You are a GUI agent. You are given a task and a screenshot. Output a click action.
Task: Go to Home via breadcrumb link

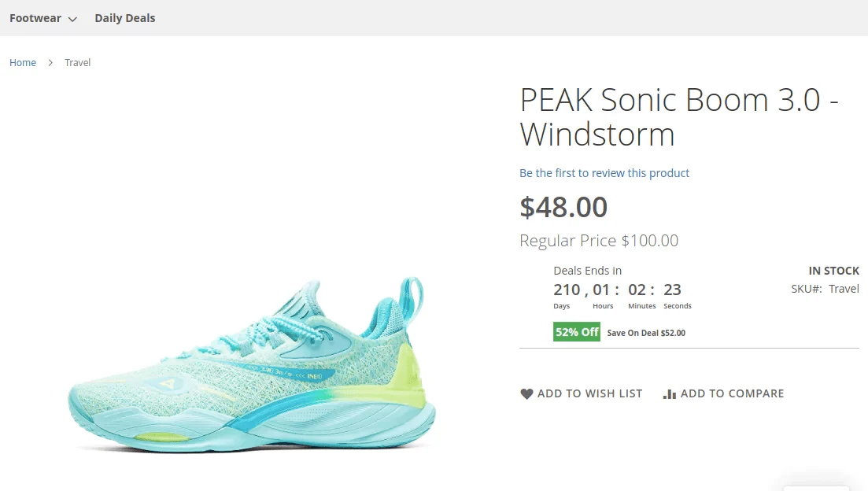click(x=23, y=62)
